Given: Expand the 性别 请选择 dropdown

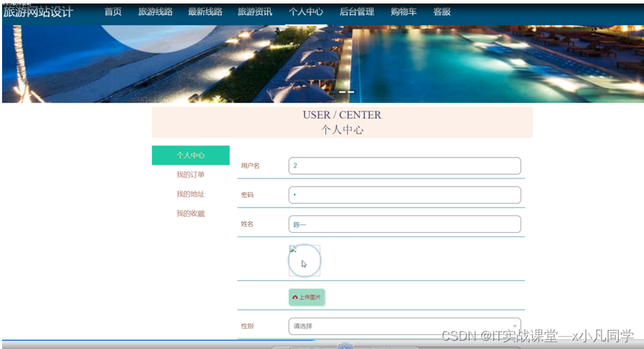Looking at the screenshot, I should [404, 326].
